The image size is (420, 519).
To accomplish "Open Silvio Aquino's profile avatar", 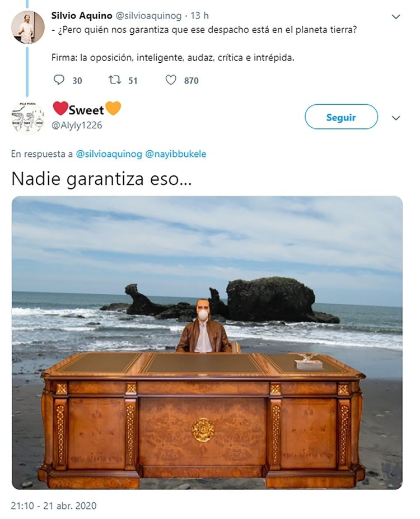I will coord(28,27).
